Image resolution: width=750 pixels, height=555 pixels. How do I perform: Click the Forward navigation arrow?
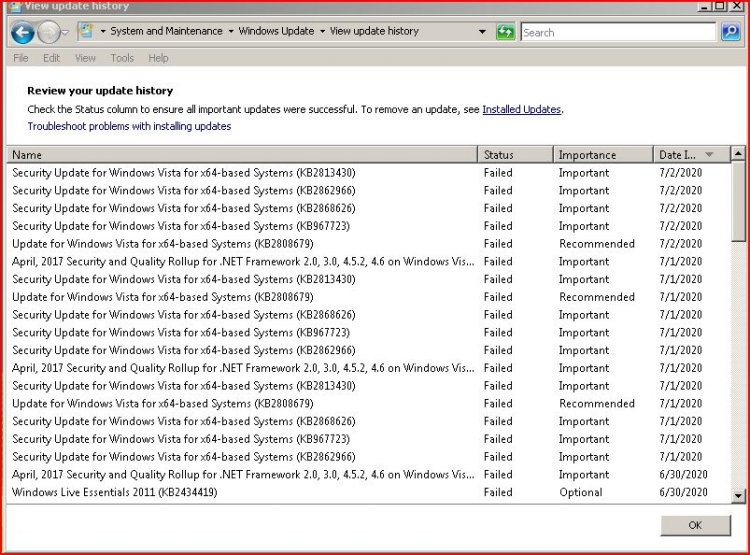click(x=48, y=33)
